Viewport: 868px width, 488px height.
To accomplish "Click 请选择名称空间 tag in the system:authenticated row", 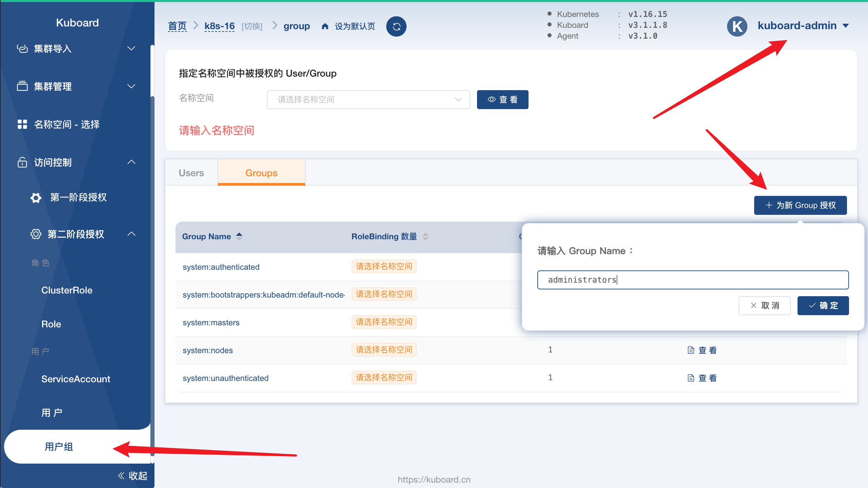I will pos(384,266).
